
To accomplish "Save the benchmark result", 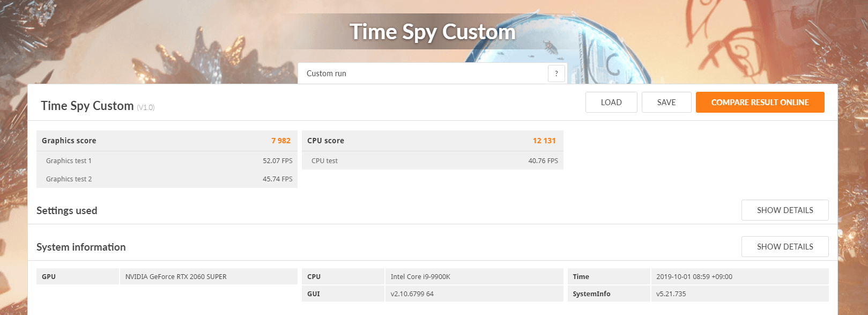I will coord(666,102).
